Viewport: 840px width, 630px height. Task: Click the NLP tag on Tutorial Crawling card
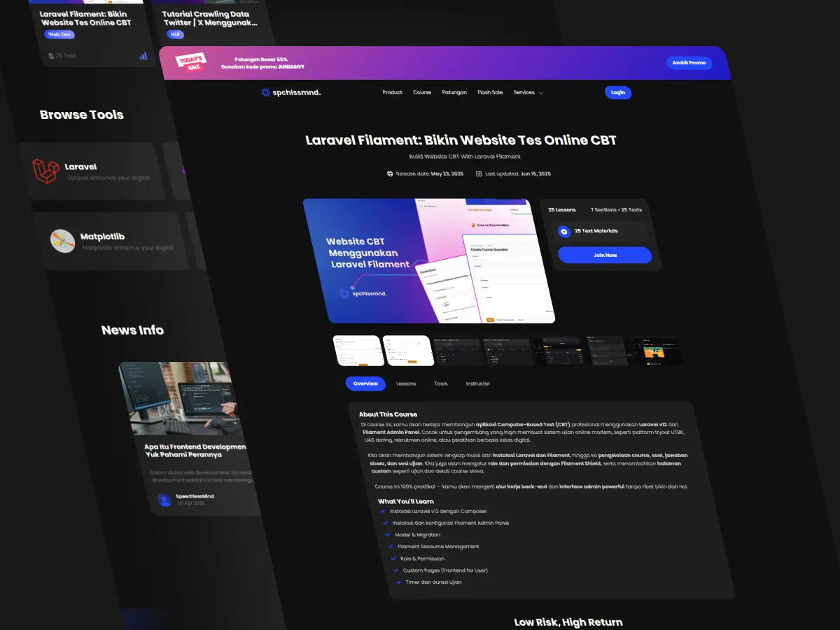pyautogui.click(x=175, y=34)
